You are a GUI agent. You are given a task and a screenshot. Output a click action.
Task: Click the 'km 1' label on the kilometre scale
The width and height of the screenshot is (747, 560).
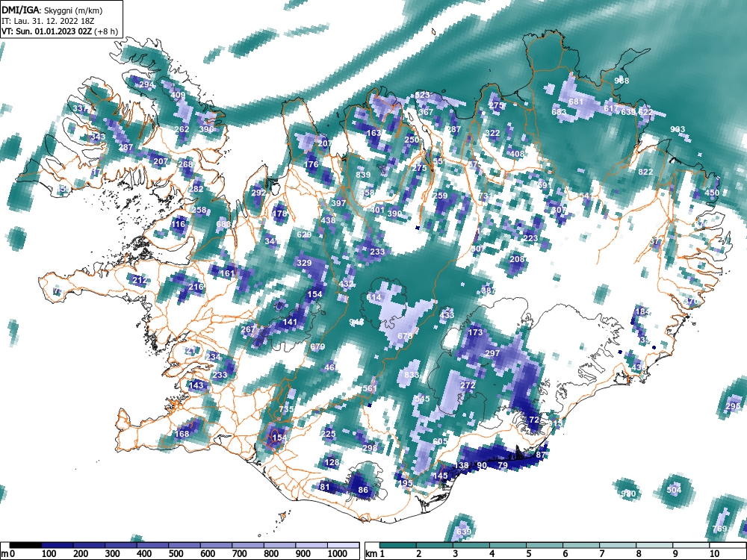[x=376, y=554]
